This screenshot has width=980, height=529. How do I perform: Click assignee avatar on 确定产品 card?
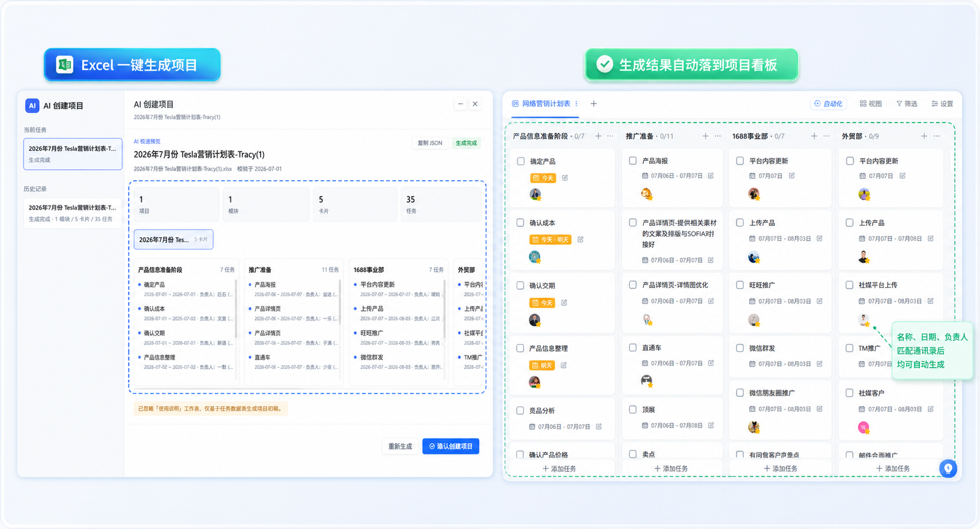tap(535, 194)
